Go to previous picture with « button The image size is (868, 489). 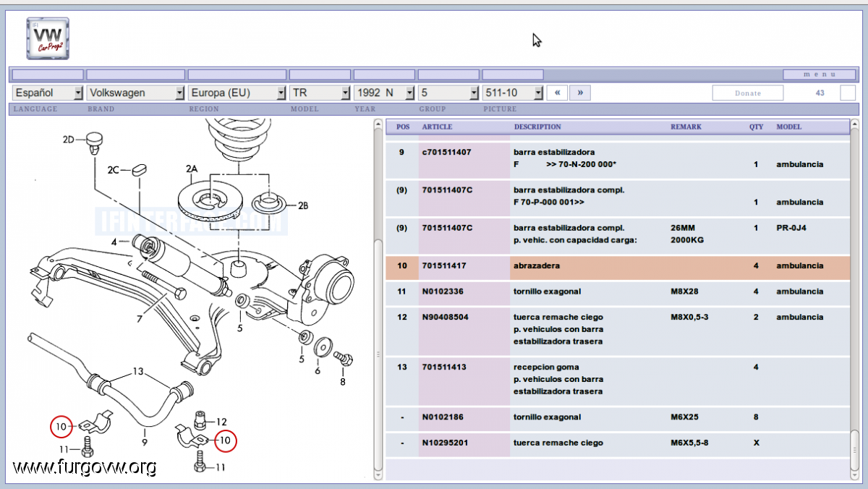click(557, 93)
